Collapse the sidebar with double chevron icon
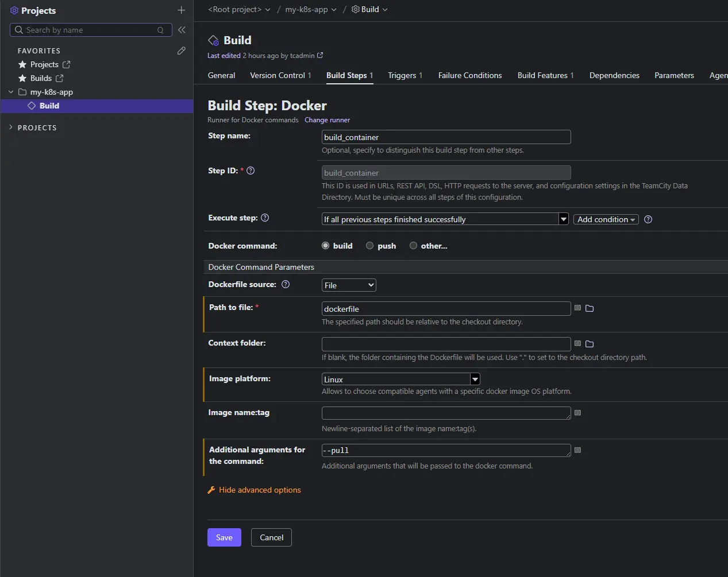The width and height of the screenshot is (728, 577). (182, 30)
